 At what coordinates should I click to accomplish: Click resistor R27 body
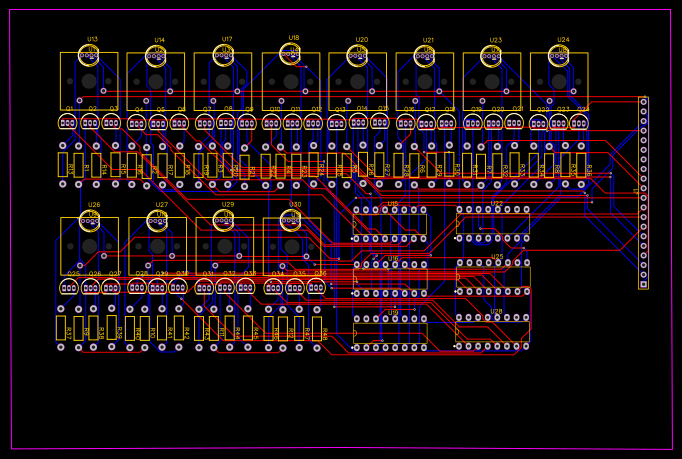pos(379,164)
